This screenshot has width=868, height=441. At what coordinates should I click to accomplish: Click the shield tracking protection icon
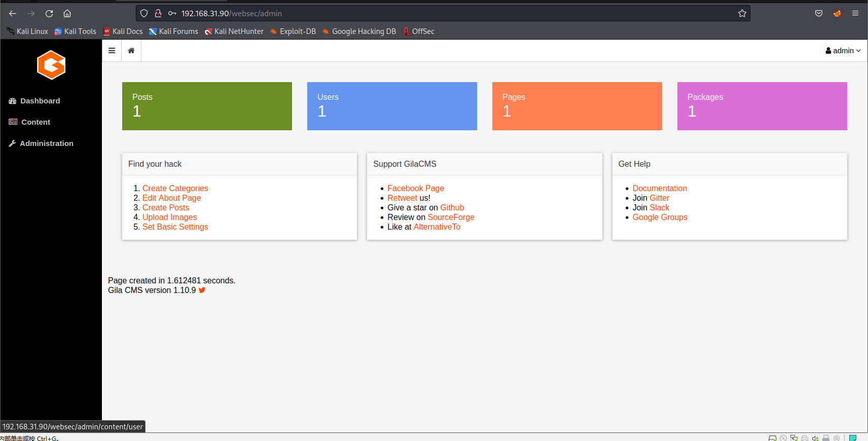(144, 14)
